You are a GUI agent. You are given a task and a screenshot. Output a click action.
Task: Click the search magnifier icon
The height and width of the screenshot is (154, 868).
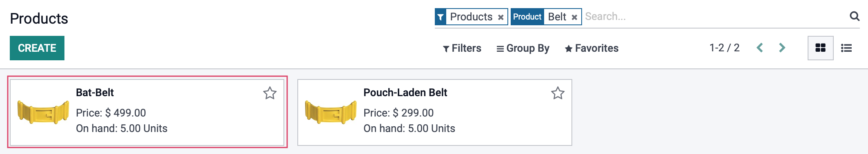tap(855, 16)
